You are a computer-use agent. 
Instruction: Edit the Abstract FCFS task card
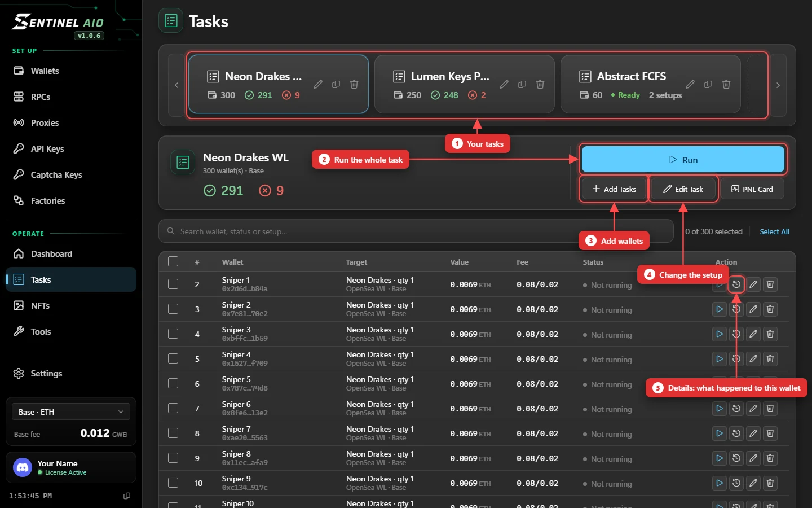[x=690, y=84]
